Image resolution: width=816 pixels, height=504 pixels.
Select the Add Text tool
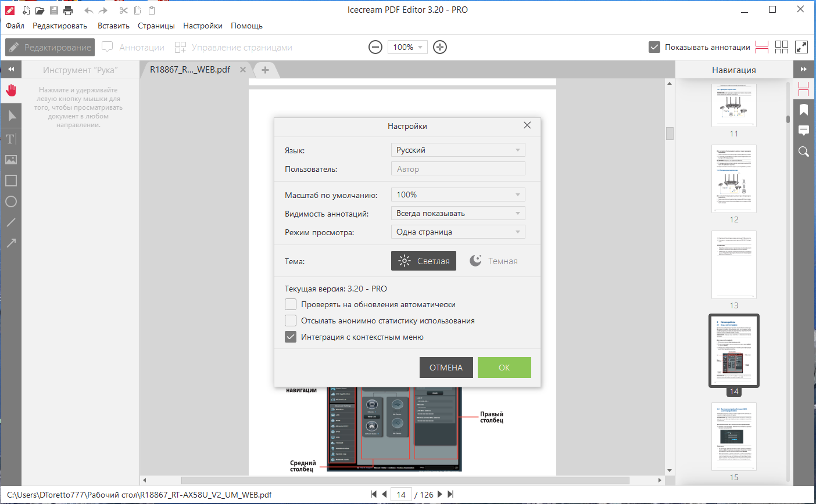[x=11, y=139]
